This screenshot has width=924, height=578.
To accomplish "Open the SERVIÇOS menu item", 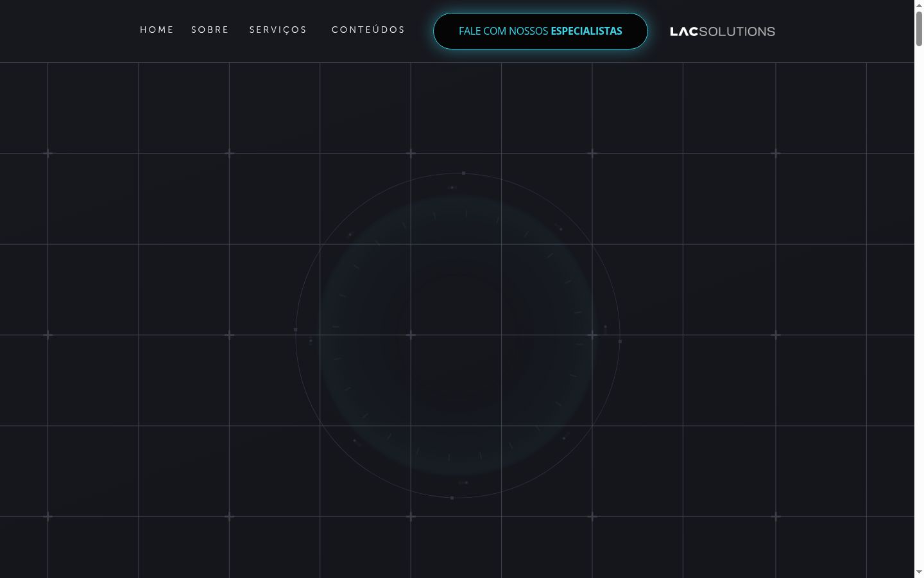I will coord(278,30).
